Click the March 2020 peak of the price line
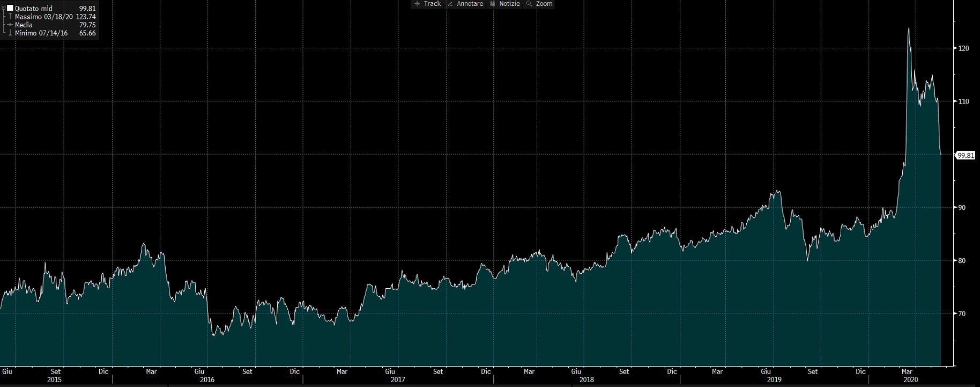980x387 pixels. point(908,28)
